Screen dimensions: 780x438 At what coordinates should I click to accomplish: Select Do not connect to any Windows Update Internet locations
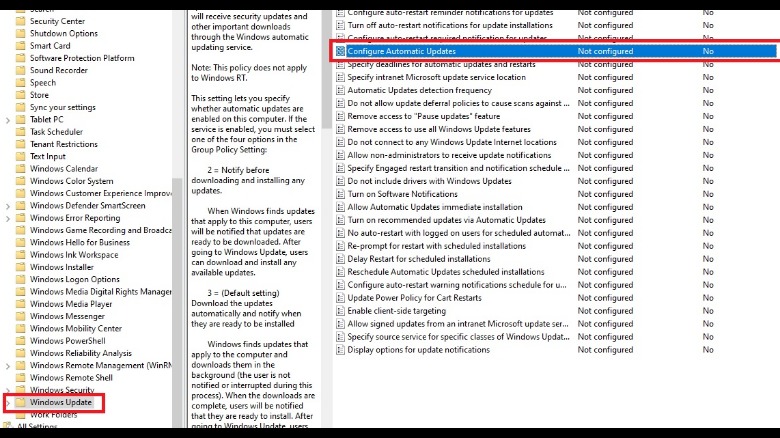[x=452, y=142]
